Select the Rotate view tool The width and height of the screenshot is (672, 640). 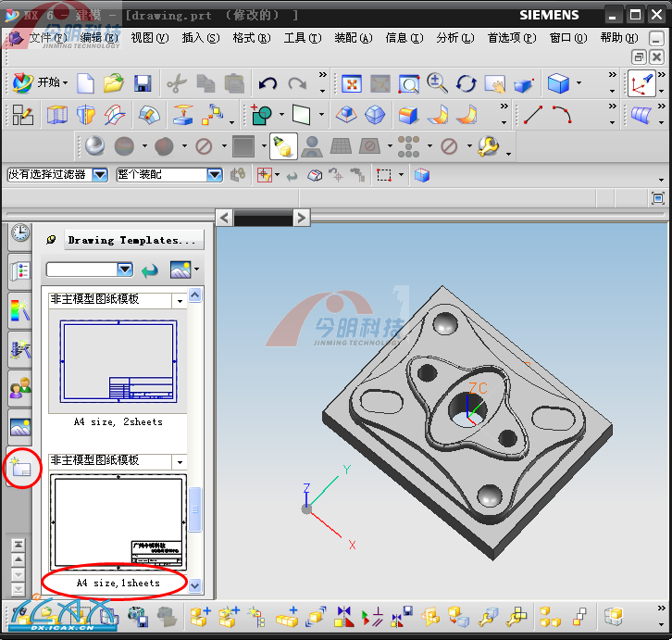(466, 83)
